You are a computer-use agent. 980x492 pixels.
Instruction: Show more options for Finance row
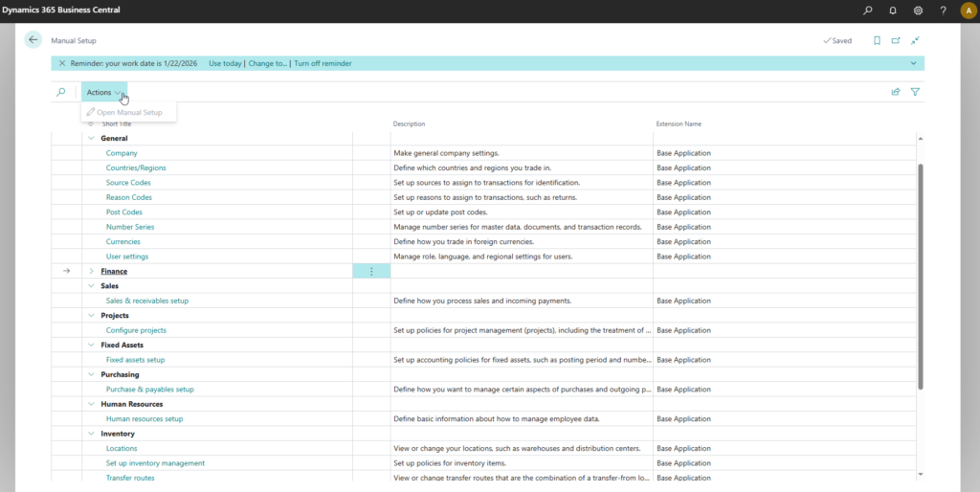click(371, 271)
